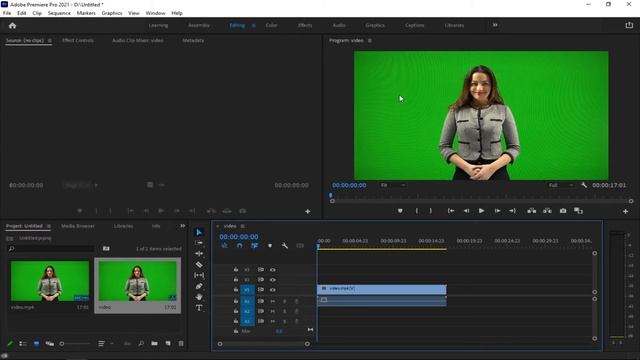The width and height of the screenshot is (640, 360).
Task: Step back one frame in Program monitor
Action: click(x=466, y=211)
